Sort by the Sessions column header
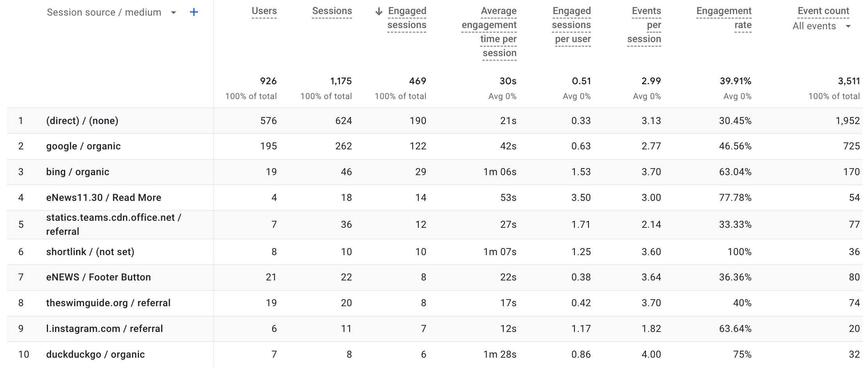The width and height of the screenshot is (868, 369). point(332,11)
